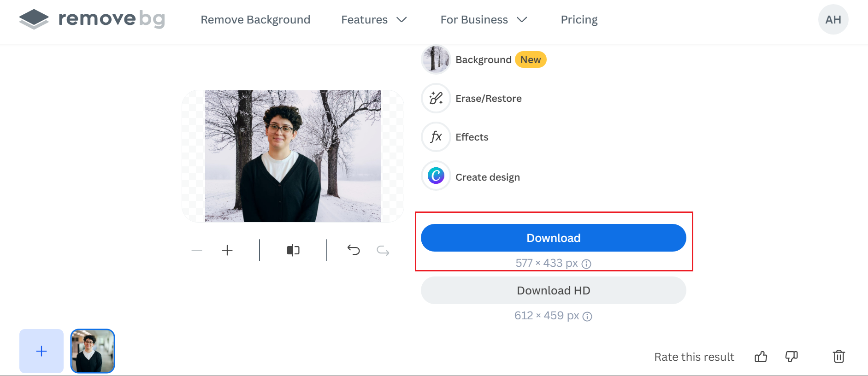Click the Canva Create design icon
The height and width of the screenshot is (376, 868).
click(x=436, y=176)
